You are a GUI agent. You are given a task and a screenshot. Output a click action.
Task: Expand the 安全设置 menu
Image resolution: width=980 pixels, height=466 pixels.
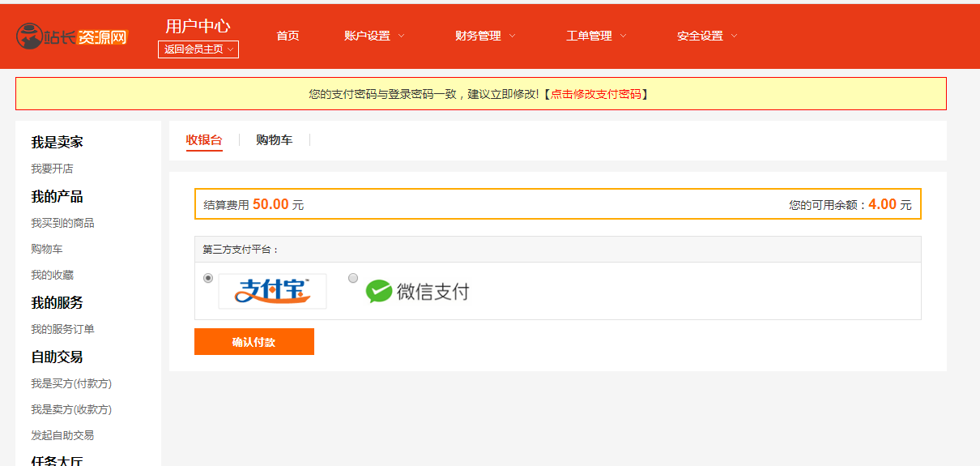707,36
